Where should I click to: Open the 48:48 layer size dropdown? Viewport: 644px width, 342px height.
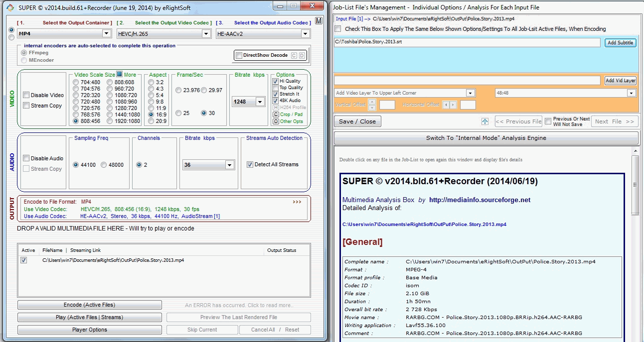pyautogui.click(x=632, y=93)
